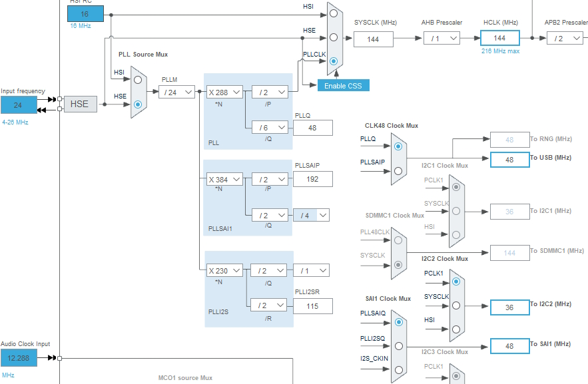
Task: Edit the Input frequency 24 field
Action: point(19,105)
